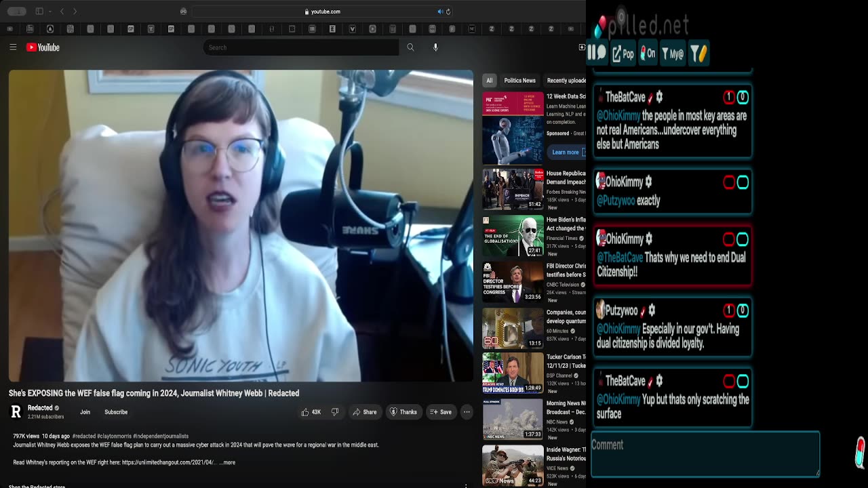Select the All filter chip
The image size is (868, 488).
(489, 80)
